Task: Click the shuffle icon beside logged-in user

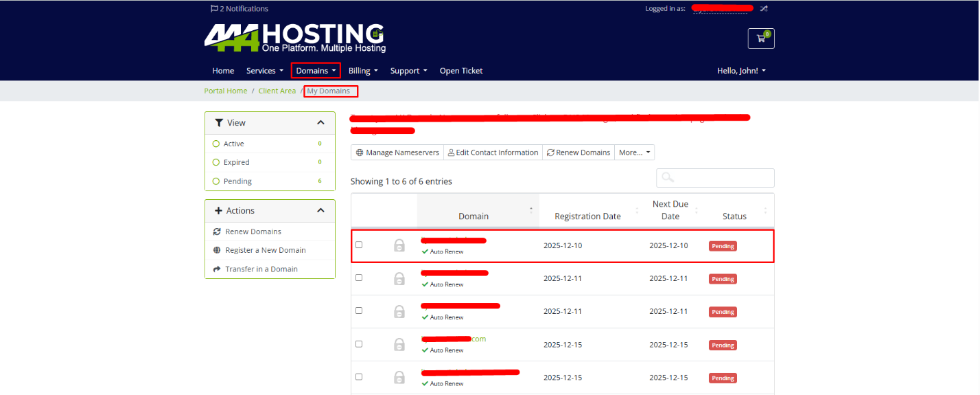Action: point(764,9)
